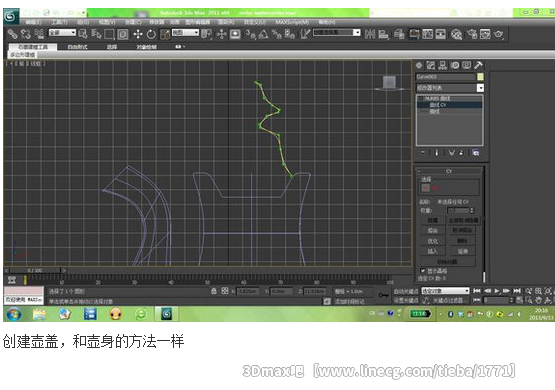The width and height of the screenshot is (555, 390).
Task: Open the Modify command panel tab
Action: coord(431,65)
